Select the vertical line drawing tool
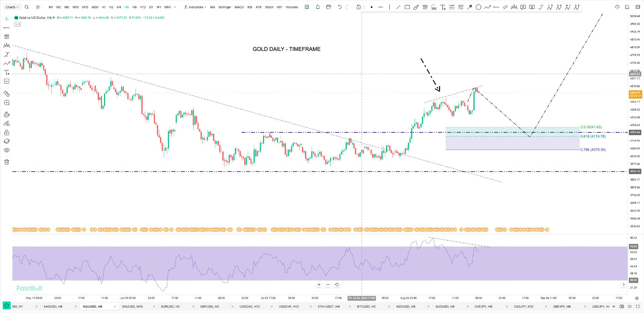 click(389, 7)
